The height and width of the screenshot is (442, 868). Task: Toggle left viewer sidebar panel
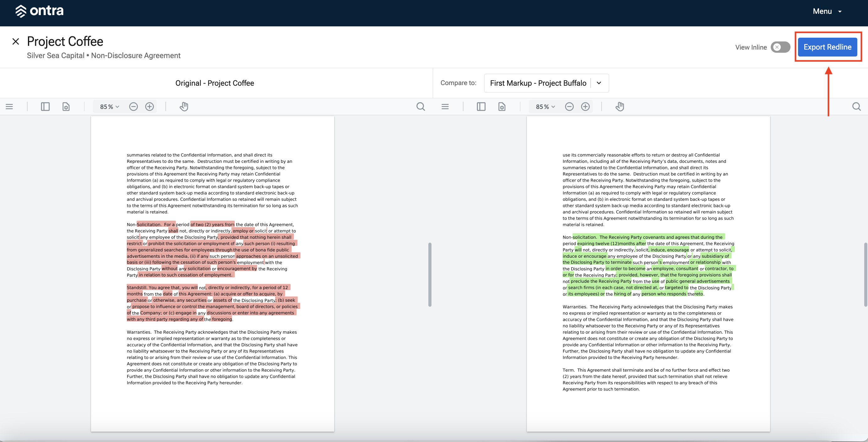coord(45,106)
